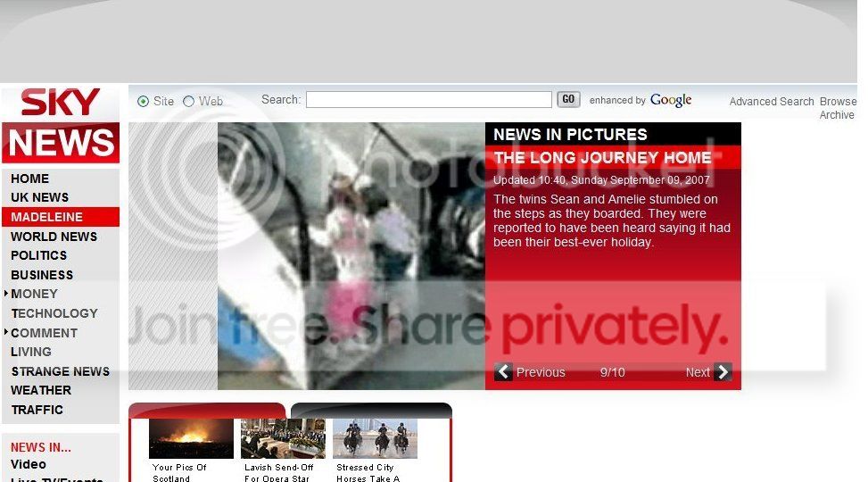
Task: Click inside the Search text field
Action: point(428,100)
